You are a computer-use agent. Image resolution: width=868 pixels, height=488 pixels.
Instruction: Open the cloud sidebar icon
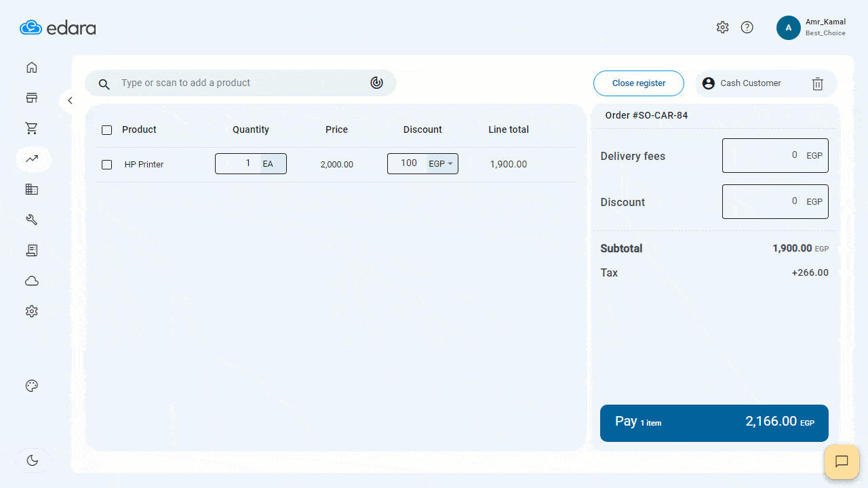tap(31, 281)
